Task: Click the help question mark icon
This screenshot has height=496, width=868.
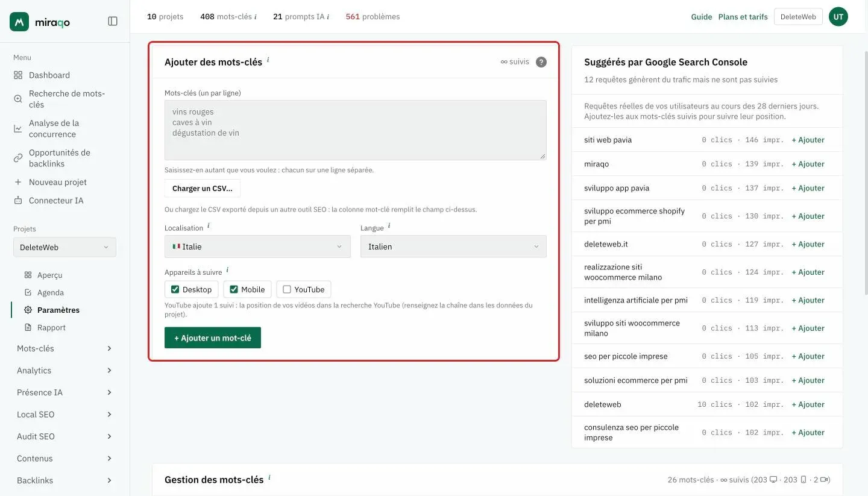Action: coord(541,61)
